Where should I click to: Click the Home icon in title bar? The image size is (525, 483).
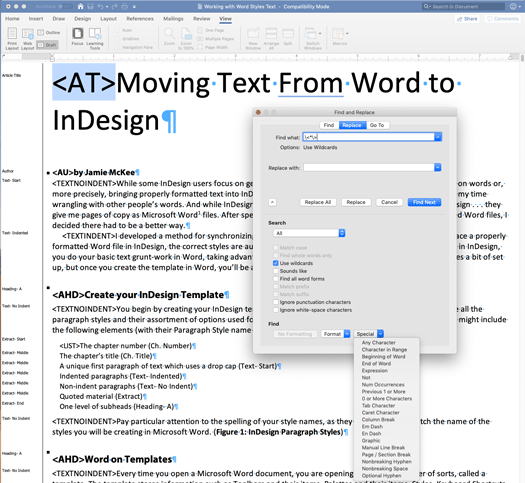click(80, 6)
